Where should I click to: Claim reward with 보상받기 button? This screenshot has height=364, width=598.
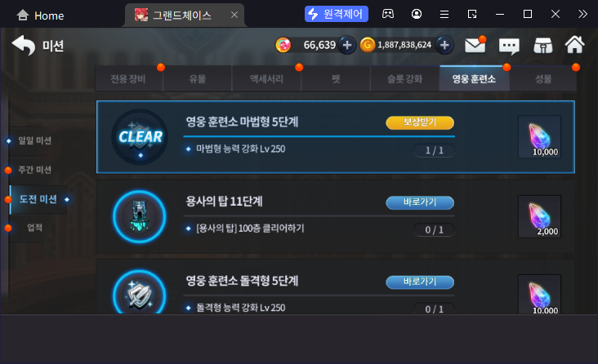(x=420, y=122)
